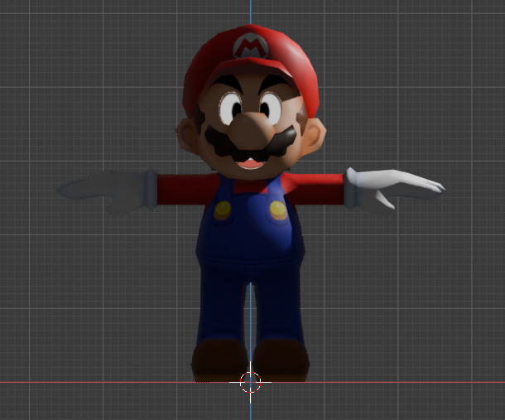
Task: Select Mario's shadowed gray glove
Action: click(107, 191)
